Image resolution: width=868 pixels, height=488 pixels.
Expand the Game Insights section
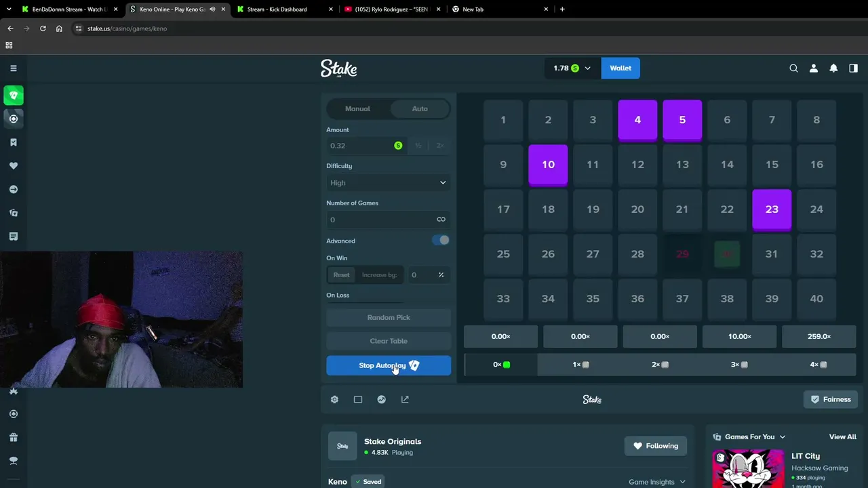click(656, 482)
